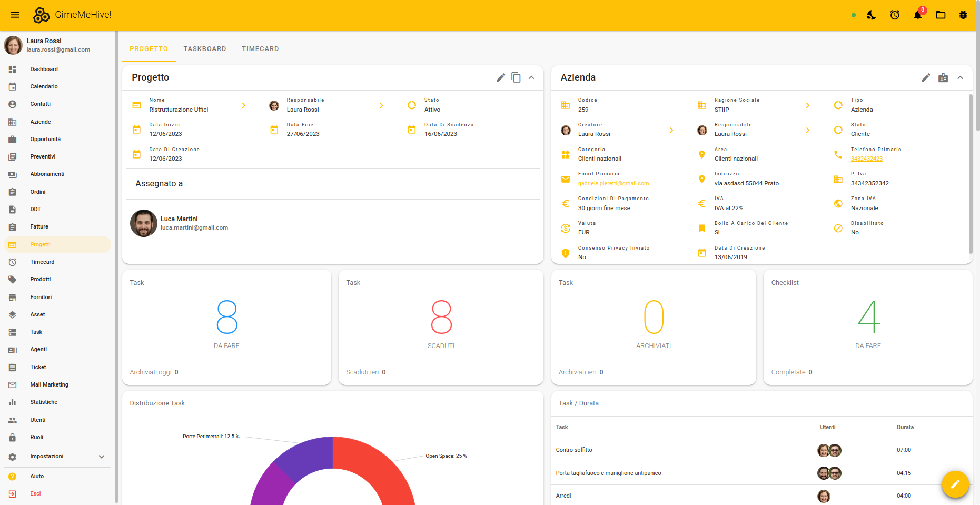Switch to the Timecard tab
The image size is (980, 505).
click(x=260, y=49)
